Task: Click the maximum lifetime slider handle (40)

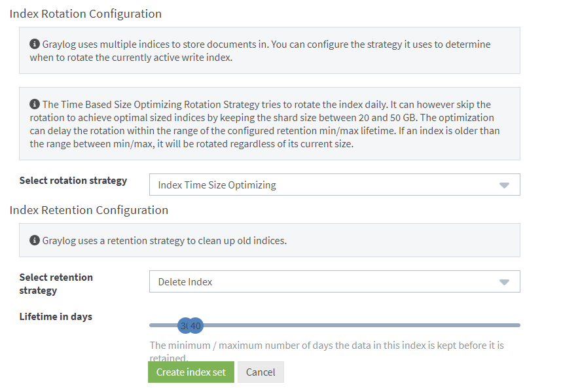Action: coord(196,325)
